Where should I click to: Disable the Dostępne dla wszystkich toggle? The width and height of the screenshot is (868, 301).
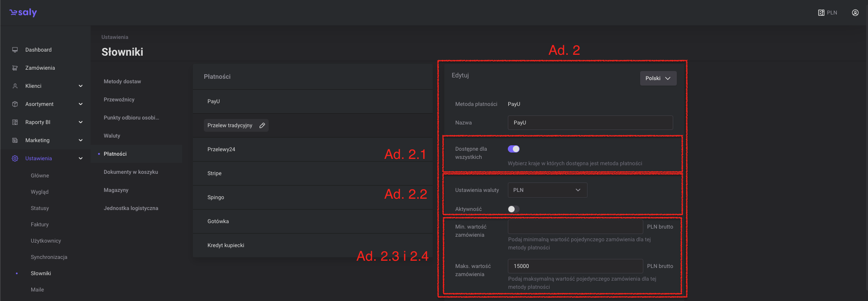513,149
